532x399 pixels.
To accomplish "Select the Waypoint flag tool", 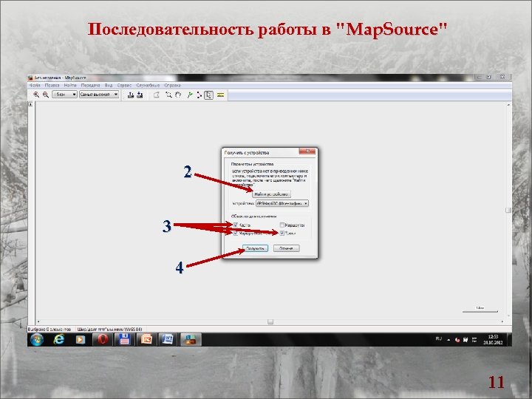I will click(190, 95).
